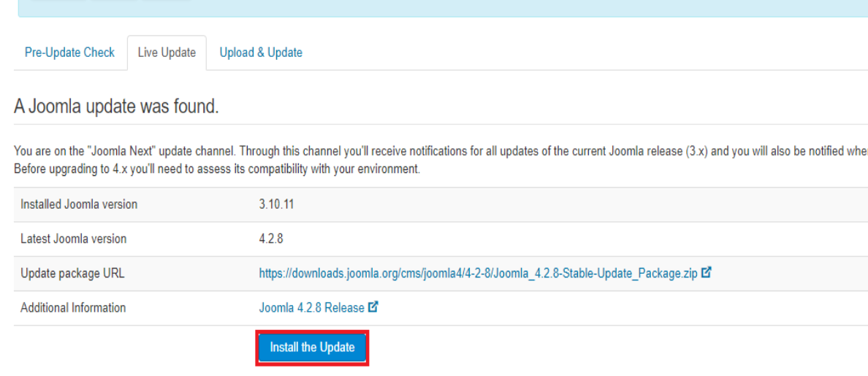868x376 pixels.
Task: Open the Joomla 4.2.8 update package URL
Action: 479,273
